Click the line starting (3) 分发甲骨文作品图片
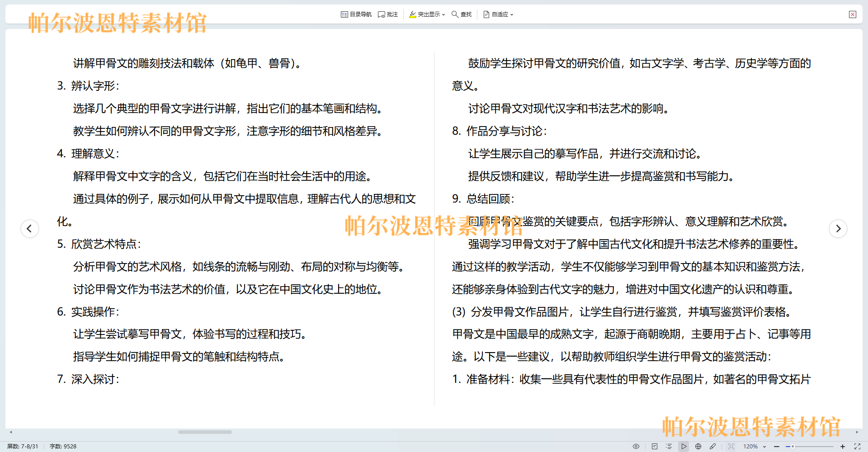Screen dimensions: 868x452 point(623,312)
